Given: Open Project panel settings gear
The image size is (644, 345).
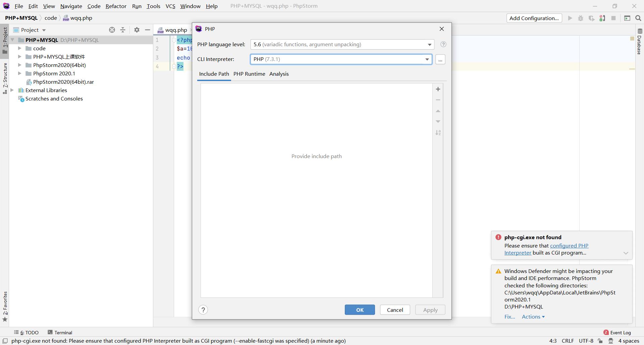Looking at the screenshot, I should pos(137,30).
